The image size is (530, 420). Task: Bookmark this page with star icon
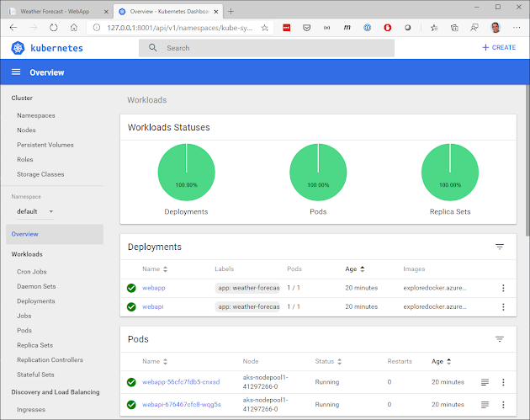pyautogui.click(x=265, y=28)
